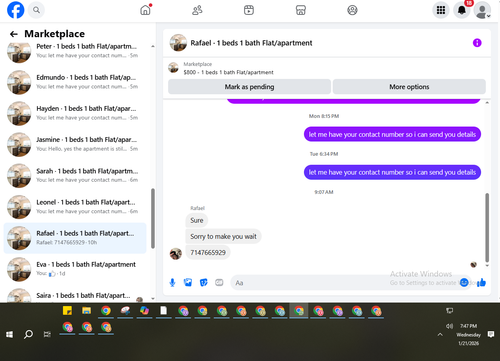Click the GIF picker icon

tap(219, 283)
